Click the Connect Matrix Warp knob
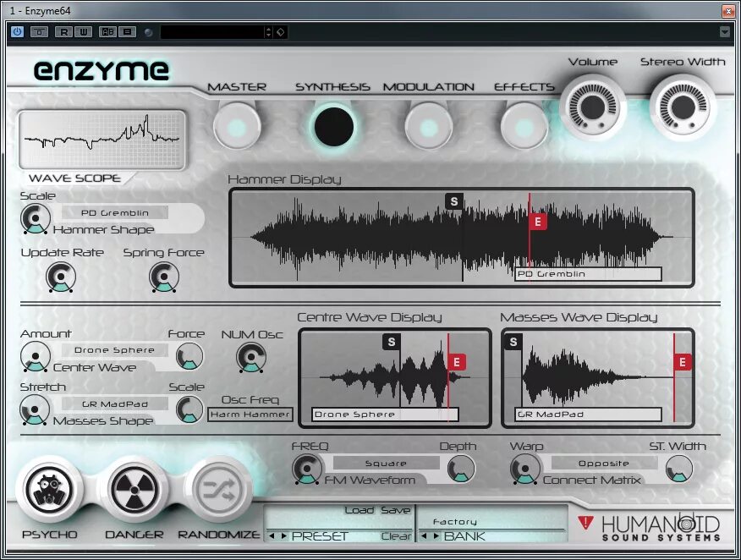 pyautogui.click(x=525, y=469)
